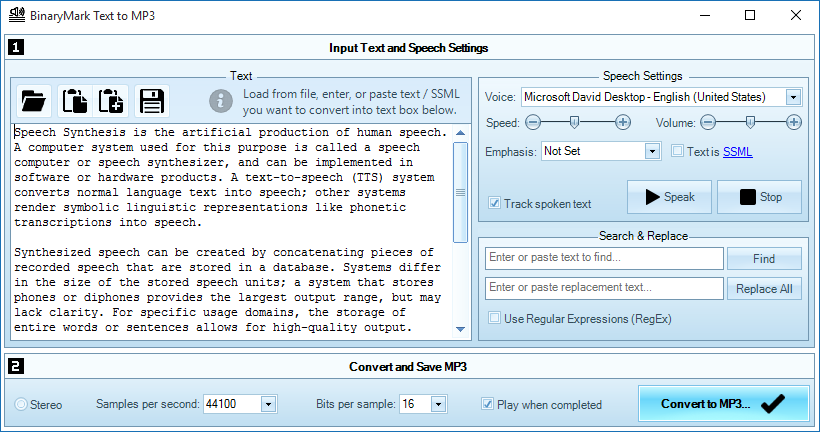
Task: Open the SSML link
Action: pyautogui.click(x=737, y=152)
